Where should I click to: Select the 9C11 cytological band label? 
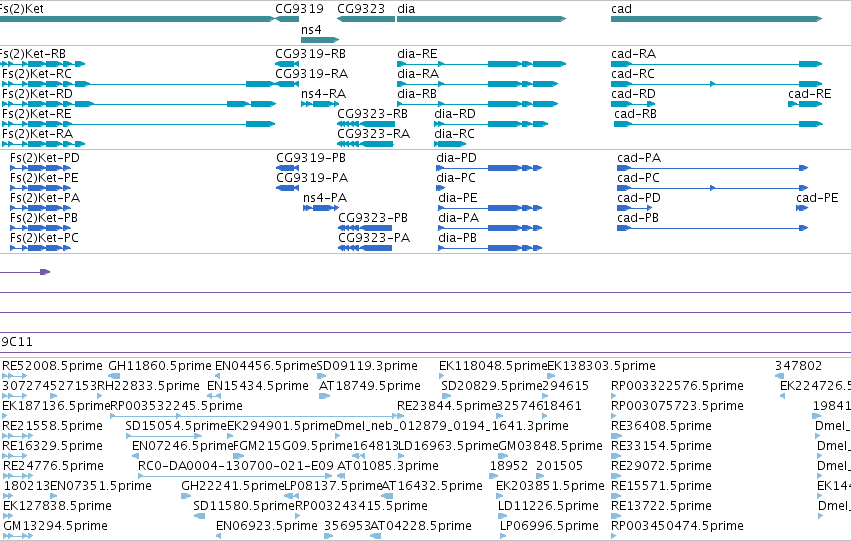click(x=17, y=342)
